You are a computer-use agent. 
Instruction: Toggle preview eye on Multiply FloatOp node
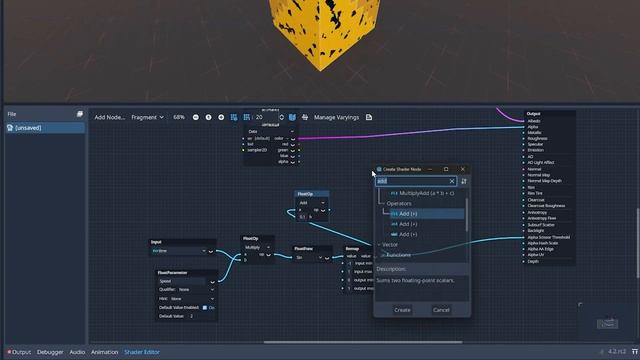point(269,255)
